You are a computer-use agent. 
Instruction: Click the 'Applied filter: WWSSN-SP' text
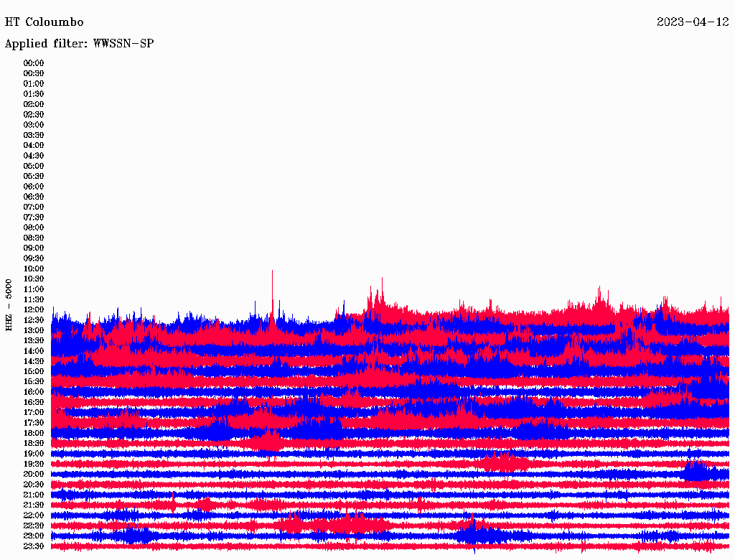click(79, 44)
